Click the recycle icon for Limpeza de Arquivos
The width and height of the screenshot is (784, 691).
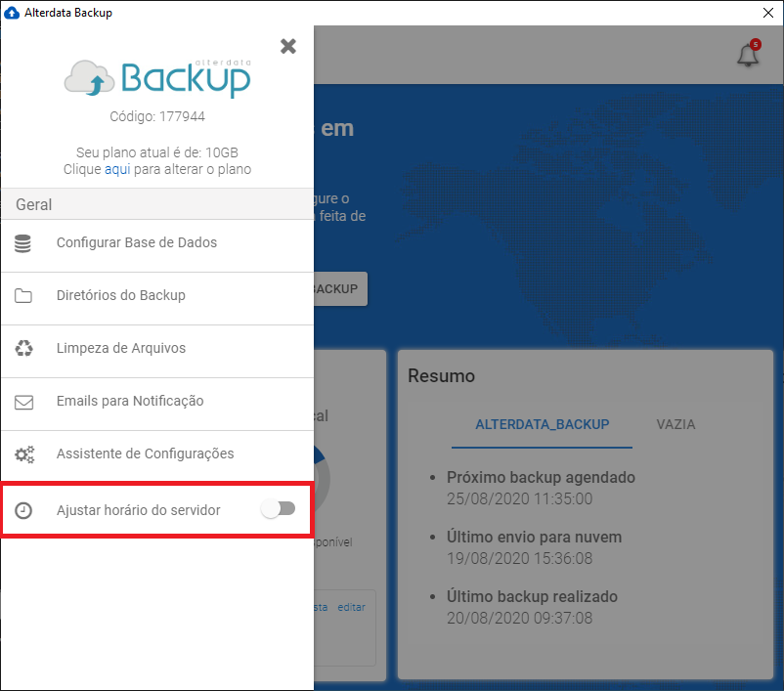tap(23, 348)
